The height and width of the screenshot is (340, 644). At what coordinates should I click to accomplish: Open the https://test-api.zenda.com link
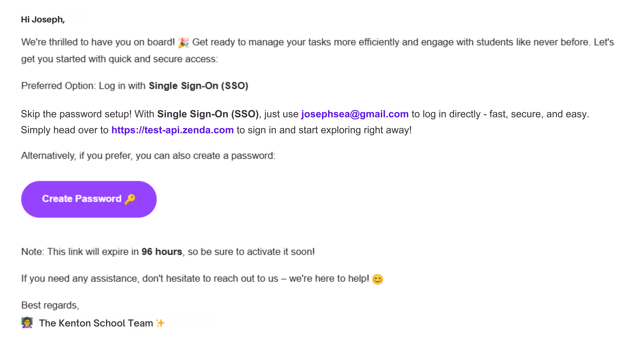[172, 130]
